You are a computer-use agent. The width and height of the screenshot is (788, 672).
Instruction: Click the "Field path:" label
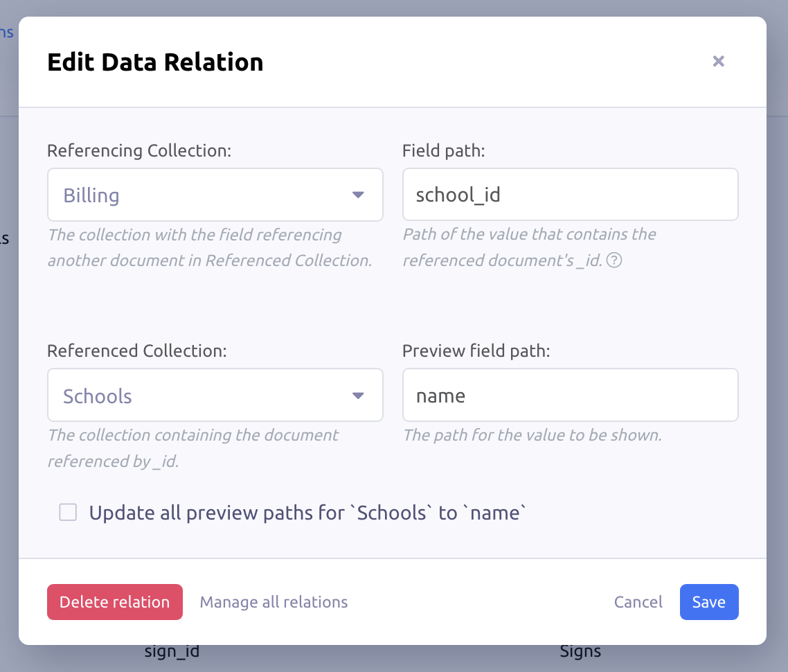tap(443, 150)
